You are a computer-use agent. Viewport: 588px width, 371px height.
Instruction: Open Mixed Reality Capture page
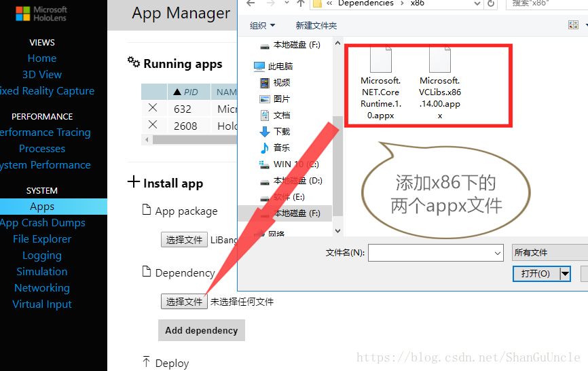[x=48, y=91]
